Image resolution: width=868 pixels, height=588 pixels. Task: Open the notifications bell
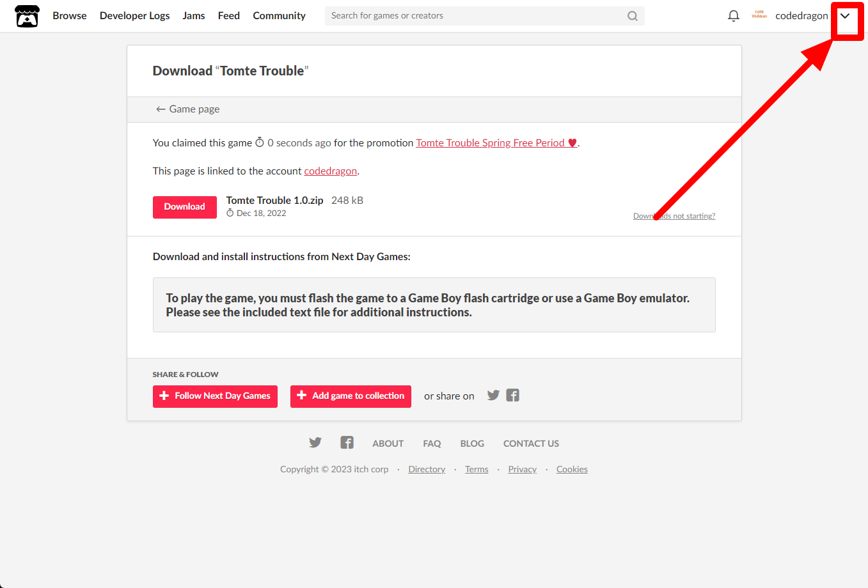pyautogui.click(x=734, y=16)
